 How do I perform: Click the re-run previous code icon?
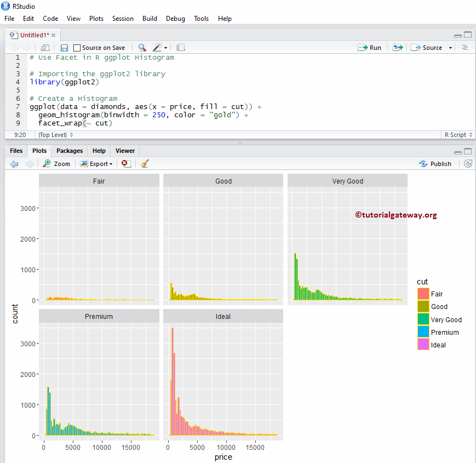click(398, 47)
